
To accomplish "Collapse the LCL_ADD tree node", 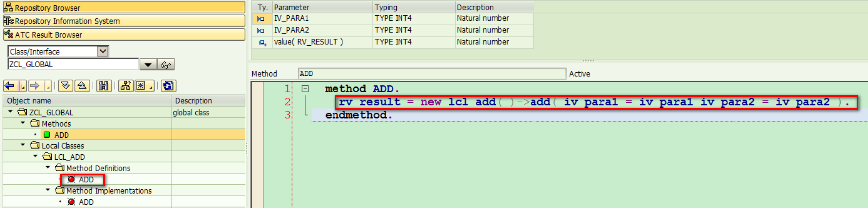I will (35, 156).
